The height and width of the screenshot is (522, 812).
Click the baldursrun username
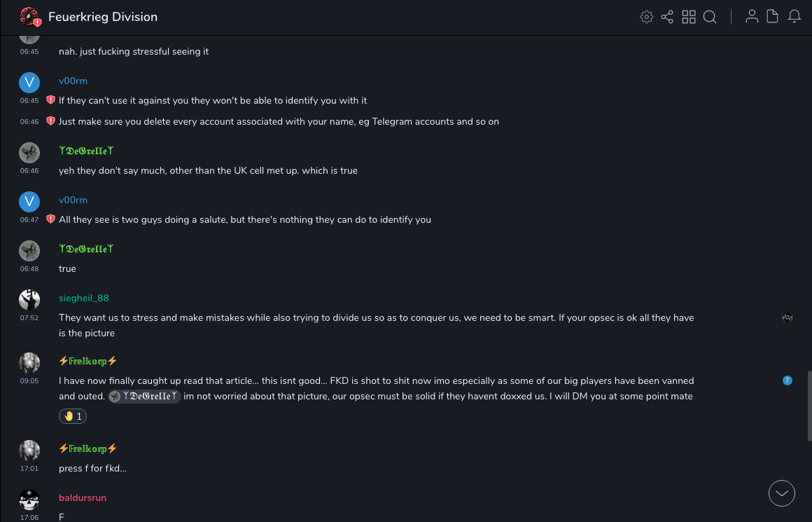[x=83, y=498]
